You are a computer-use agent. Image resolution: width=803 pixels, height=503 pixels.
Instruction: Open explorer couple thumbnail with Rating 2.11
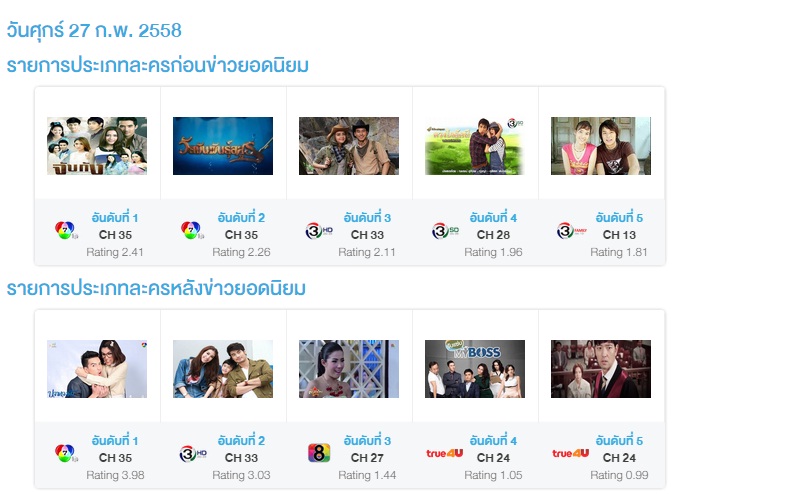coord(349,146)
